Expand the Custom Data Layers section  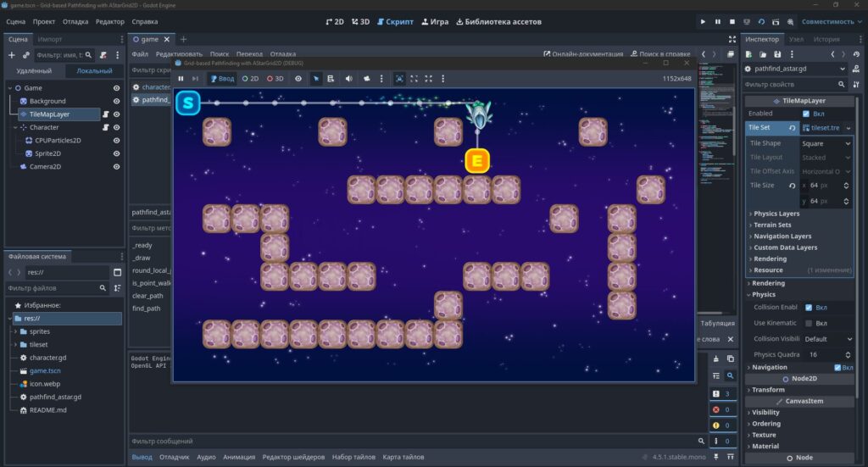[784, 247]
